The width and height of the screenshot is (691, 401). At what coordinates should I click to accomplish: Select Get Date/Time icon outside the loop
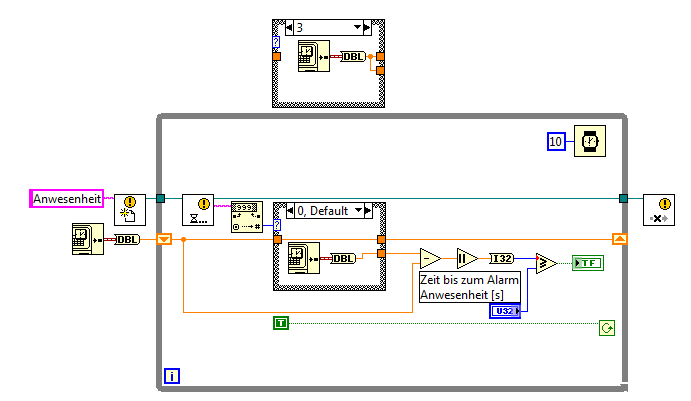click(88, 239)
